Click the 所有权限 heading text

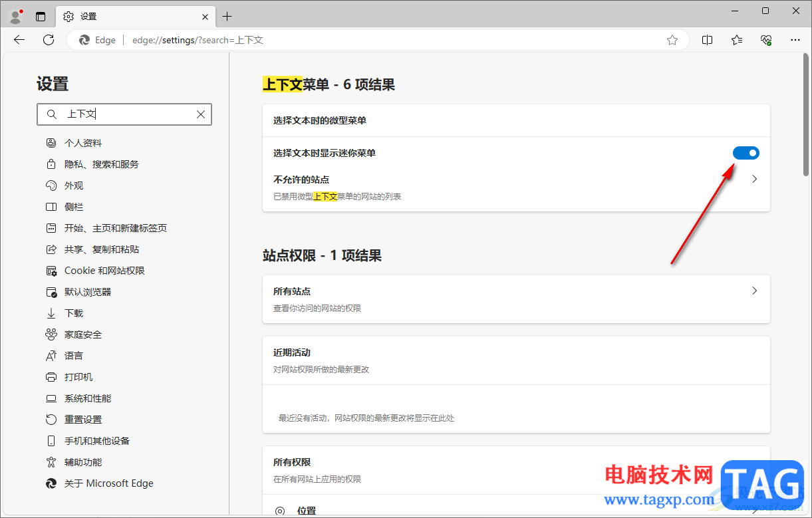292,462
